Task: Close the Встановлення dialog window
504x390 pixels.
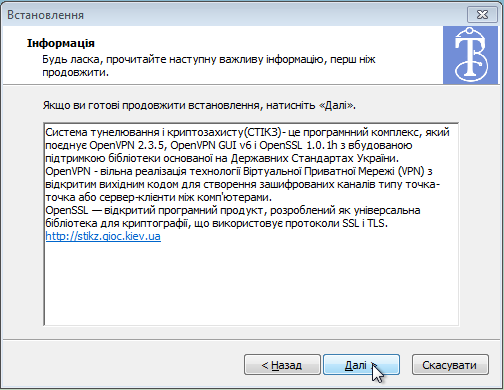Action: [x=482, y=15]
